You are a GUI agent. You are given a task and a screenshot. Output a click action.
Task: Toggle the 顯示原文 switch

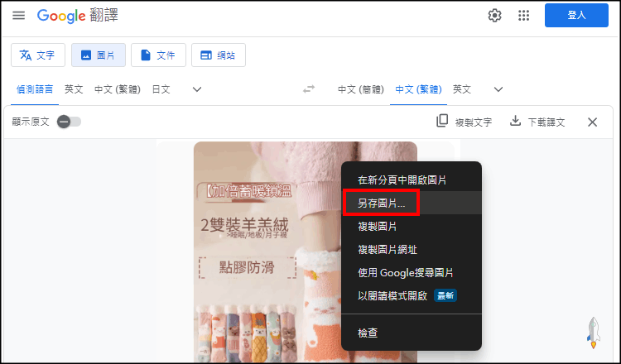point(69,122)
